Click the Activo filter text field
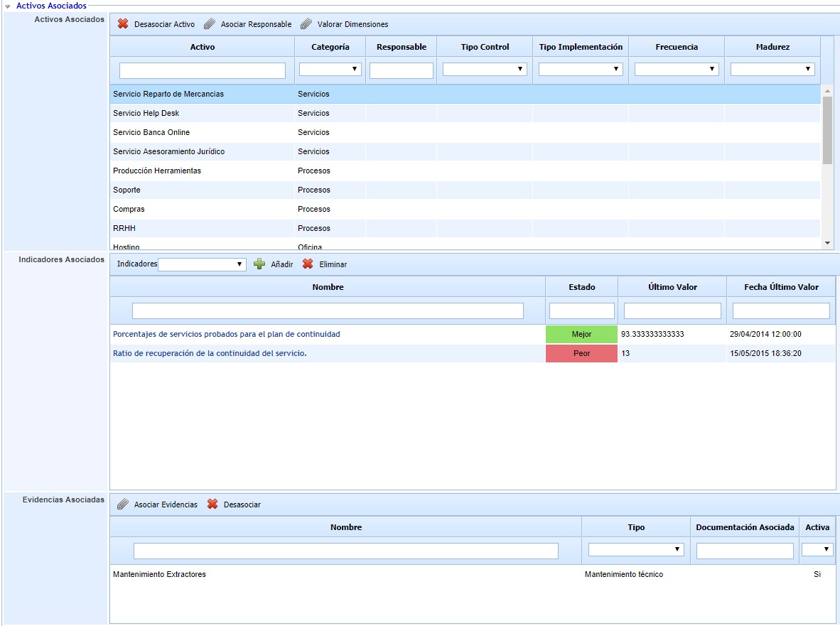 click(x=203, y=70)
